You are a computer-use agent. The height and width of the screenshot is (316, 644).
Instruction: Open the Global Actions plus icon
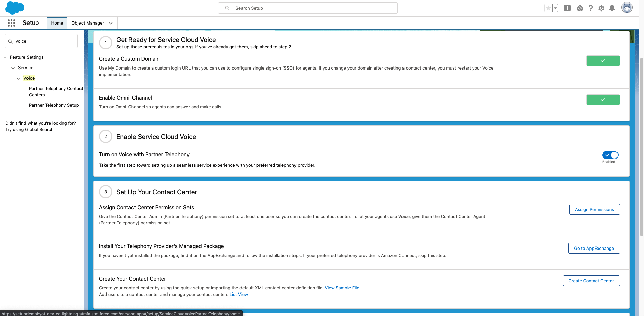[567, 8]
